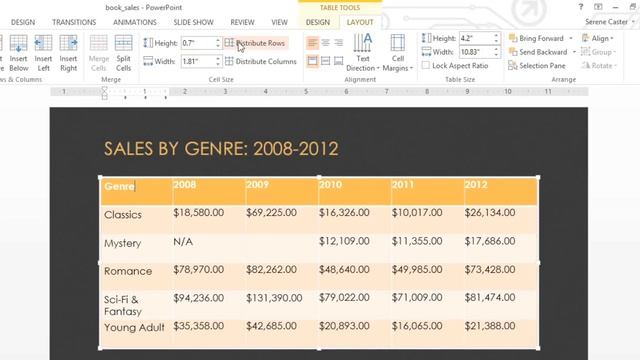Click the Insert Left icon

43,53
